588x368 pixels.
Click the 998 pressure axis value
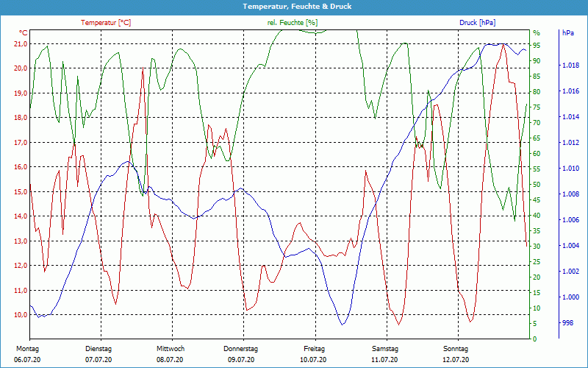coord(567,323)
